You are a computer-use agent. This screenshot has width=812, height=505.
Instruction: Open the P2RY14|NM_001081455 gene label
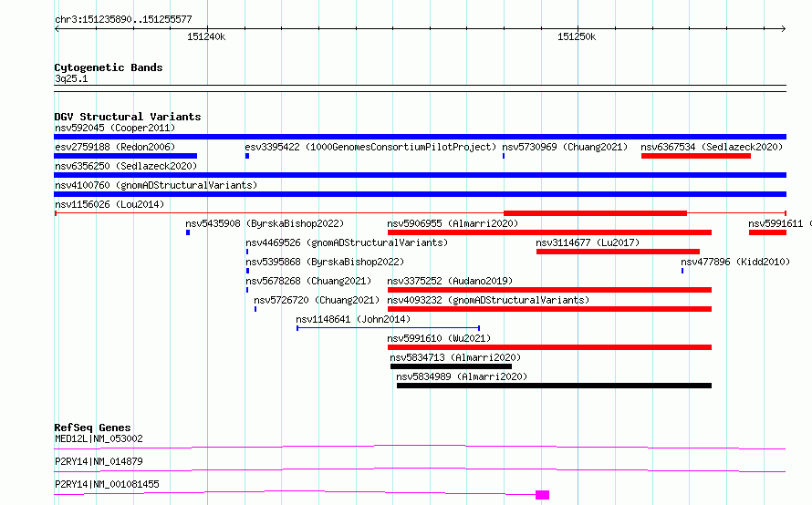[x=107, y=484]
